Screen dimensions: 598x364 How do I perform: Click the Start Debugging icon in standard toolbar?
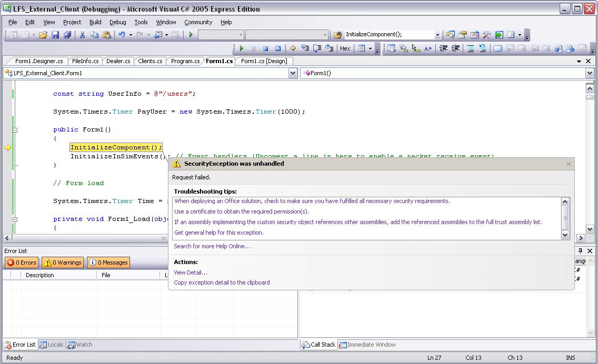click(191, 35)
